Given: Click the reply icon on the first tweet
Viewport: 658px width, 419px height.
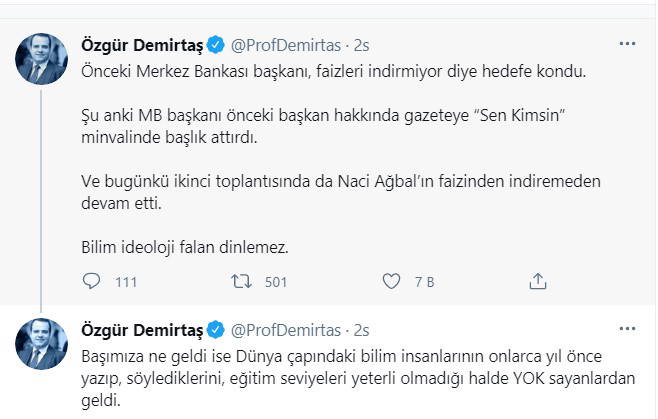Looking at the screenshot, I should 91,281.
